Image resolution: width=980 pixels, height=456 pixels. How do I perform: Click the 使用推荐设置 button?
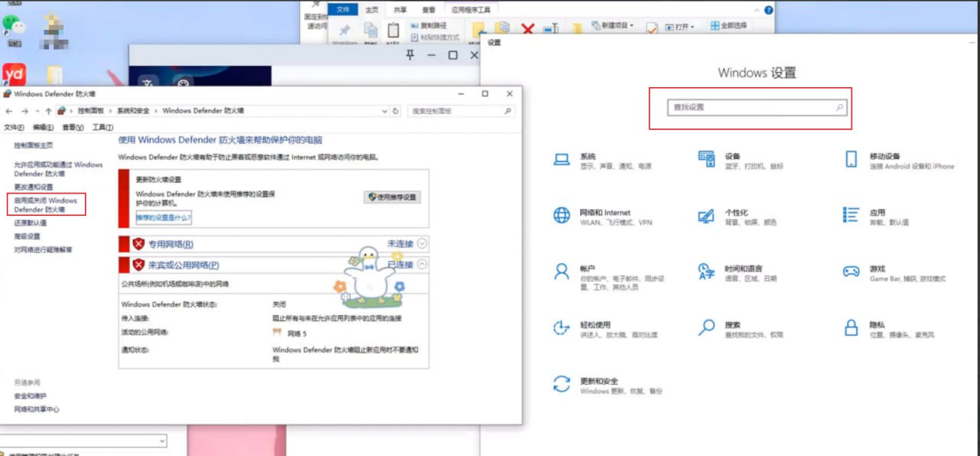pyautogui.click(x=392, y=197)
